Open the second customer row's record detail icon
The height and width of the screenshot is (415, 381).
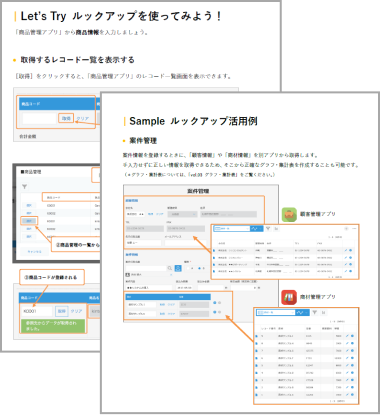[x=214, y=258]
